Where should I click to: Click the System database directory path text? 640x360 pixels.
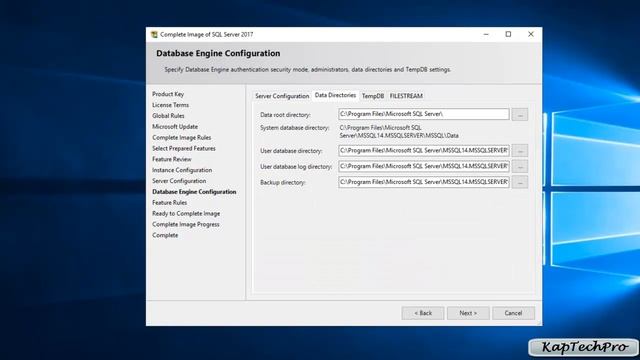(x=399, y=131)
